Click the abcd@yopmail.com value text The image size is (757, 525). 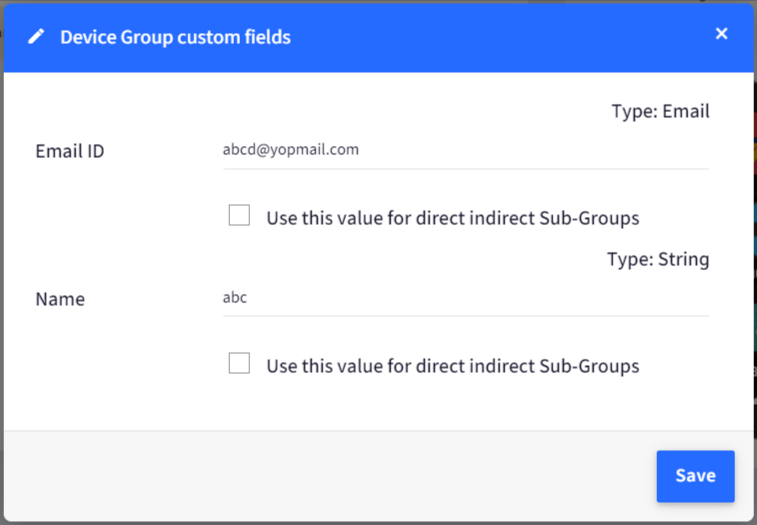291,150
